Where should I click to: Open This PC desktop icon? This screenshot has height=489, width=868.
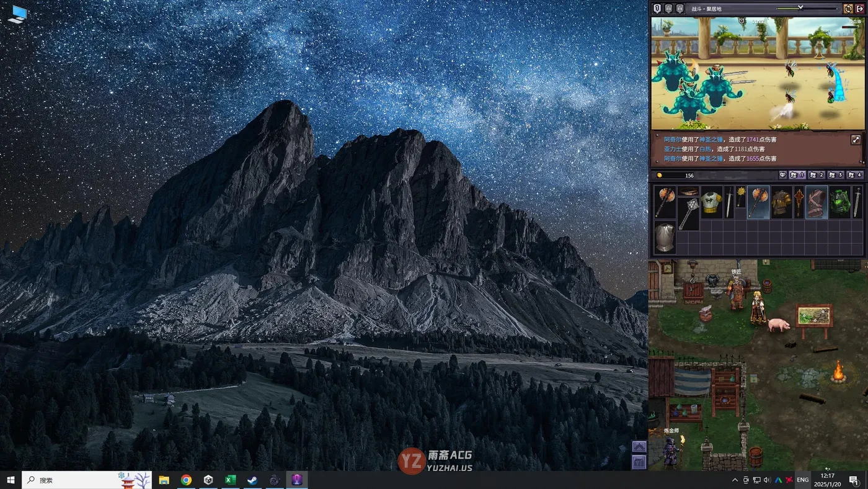pyautogui.click(x=17, y=15)
